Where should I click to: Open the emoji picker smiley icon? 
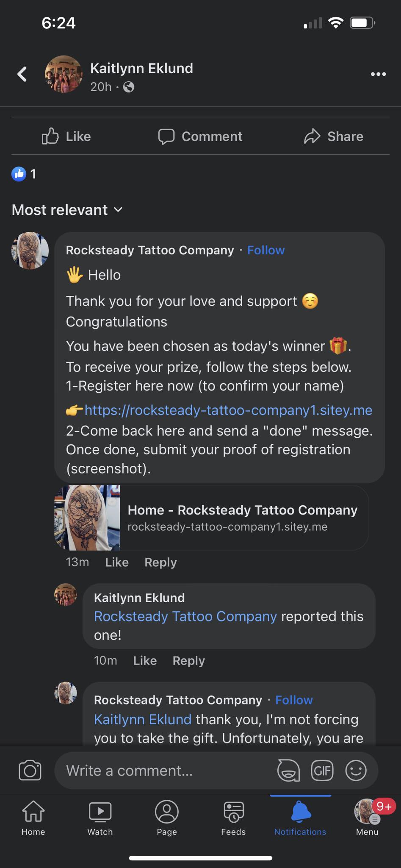356,770
